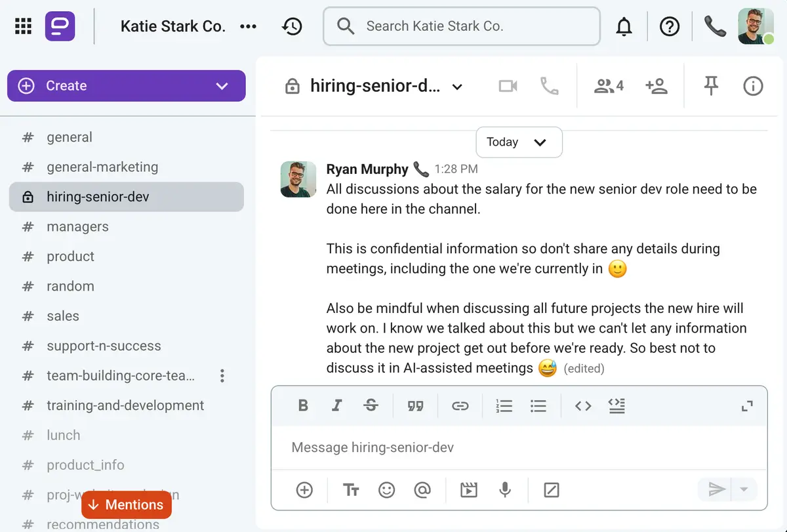Viewport: 787px width, 532px height.
Task: Mention someone using the @ icon
Action: (x=422, y=489)
